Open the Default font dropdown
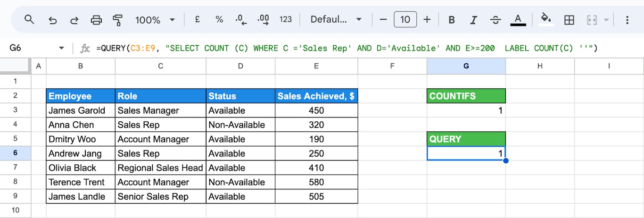The width and height of the screenshot is (644, 218). pyautogui.click(x=336, y=20)
